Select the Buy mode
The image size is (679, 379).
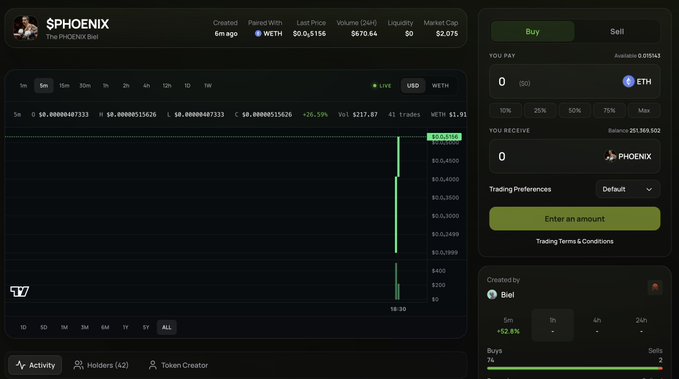pos(532,32)
